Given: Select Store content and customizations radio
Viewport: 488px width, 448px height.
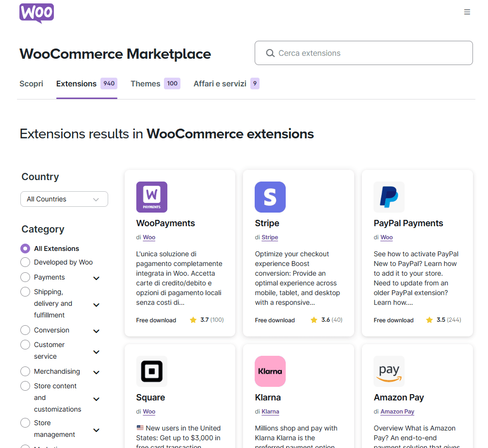Looking at the screenshot, I should [x=25, y=386].
